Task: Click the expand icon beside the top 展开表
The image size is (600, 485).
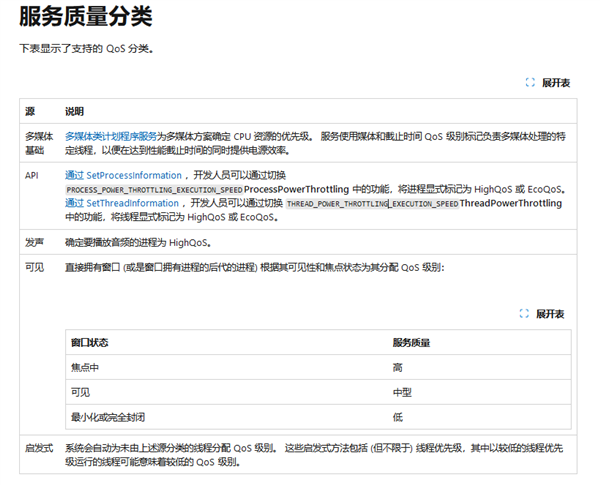Action: pyautogui.click(x=530, y=82)
